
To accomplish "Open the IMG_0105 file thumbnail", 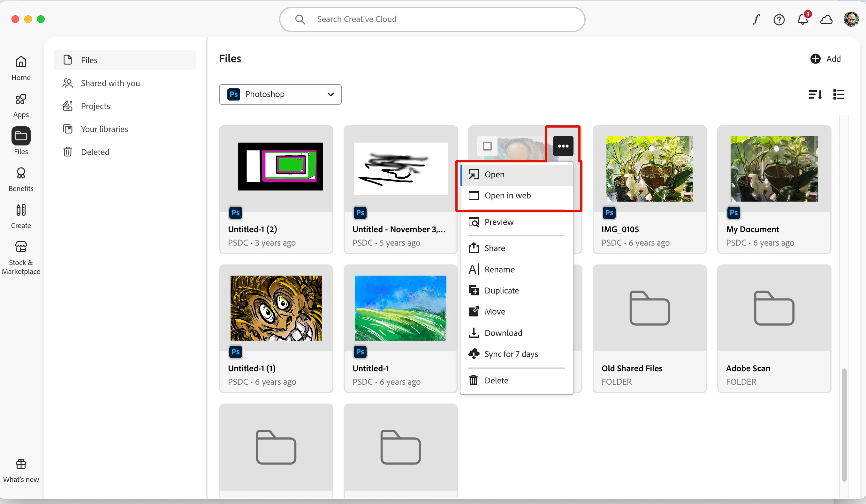I will pos(649,168).
